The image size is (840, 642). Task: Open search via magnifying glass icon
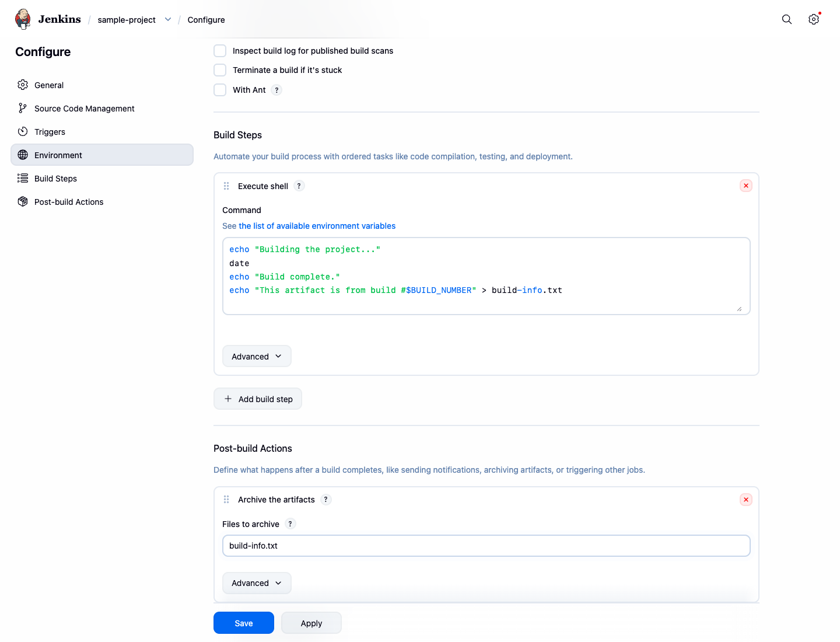pos(787,19)
